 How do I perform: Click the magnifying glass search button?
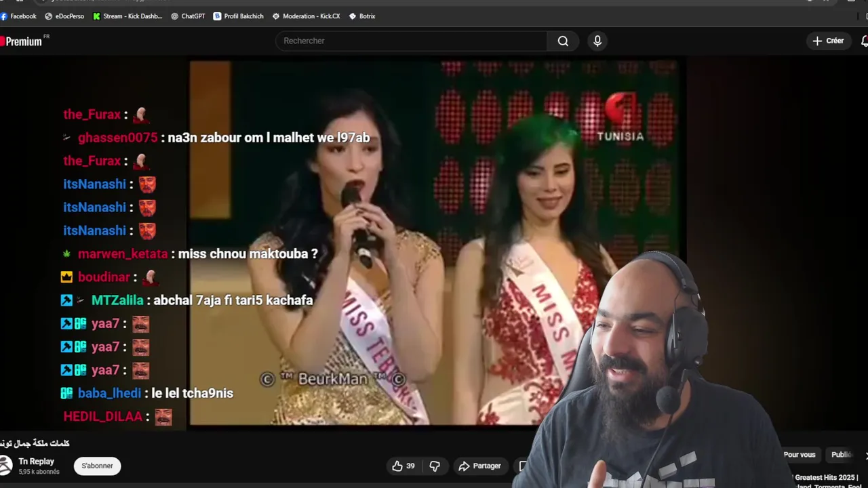click(563, 41)
